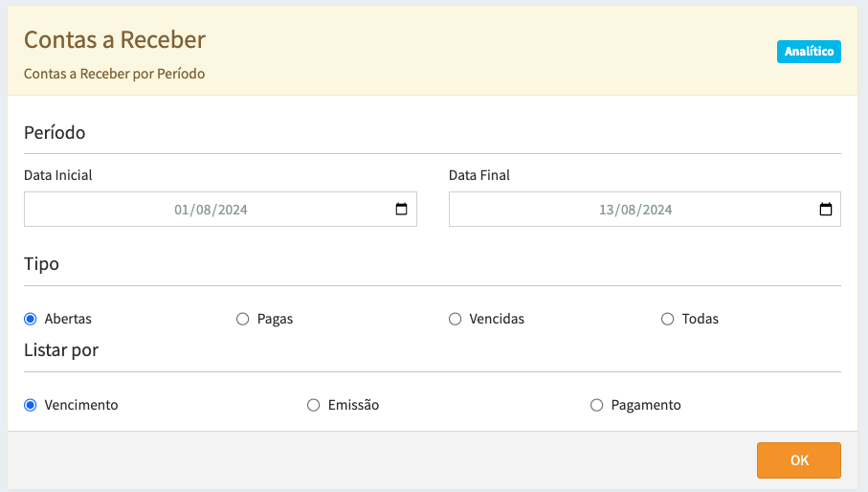Open the Data Inicial calendar picker icon
Image resolution: width=868 pixels, height=492 pixels.
(401, 210)
